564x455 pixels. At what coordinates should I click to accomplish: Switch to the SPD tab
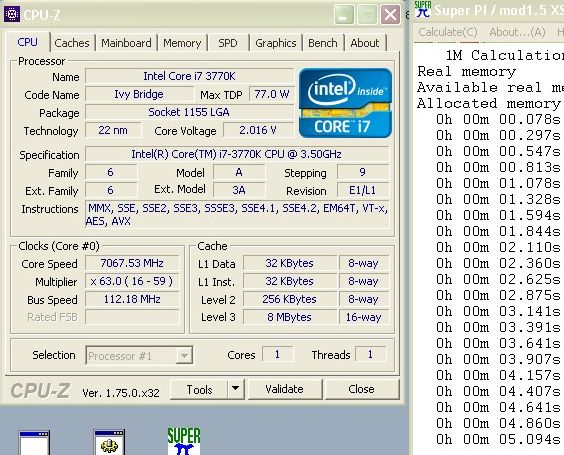(x=228, y=43)
